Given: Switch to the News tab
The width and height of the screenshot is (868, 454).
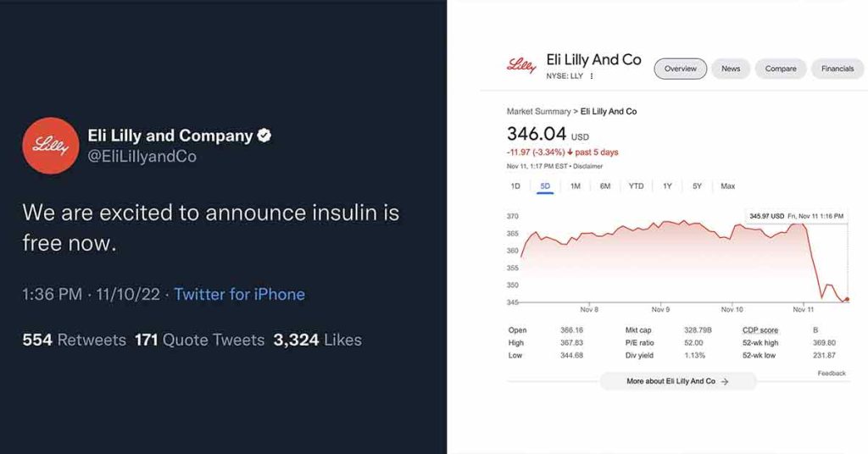Looking at the screenshot, I should tap(731, 69).
